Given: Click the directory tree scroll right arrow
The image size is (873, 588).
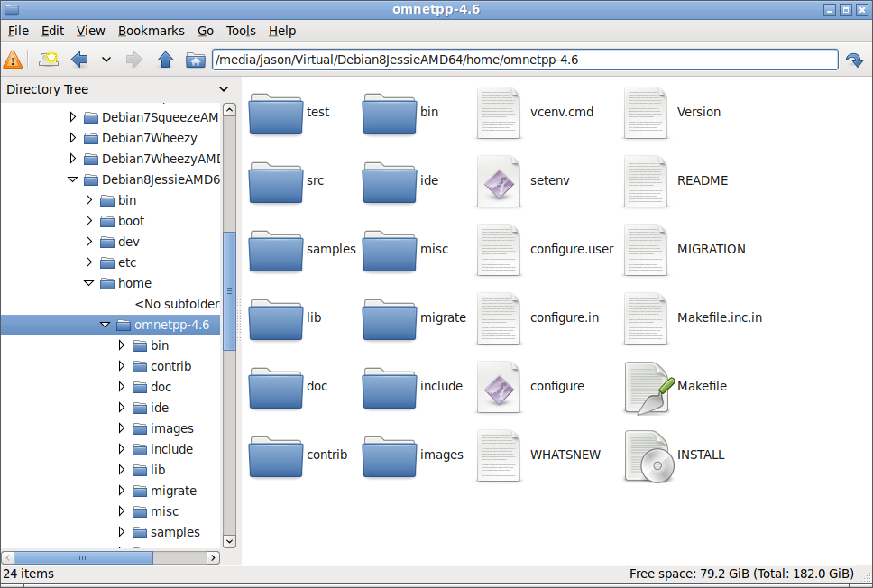Looking at the screenshot, I should [213, 557].
